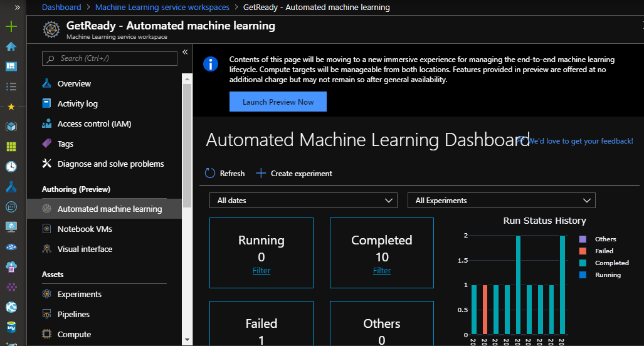Click the Pipelines icon
The width and height of the screenshot is (644, 346).
click(x=47, y=314)
